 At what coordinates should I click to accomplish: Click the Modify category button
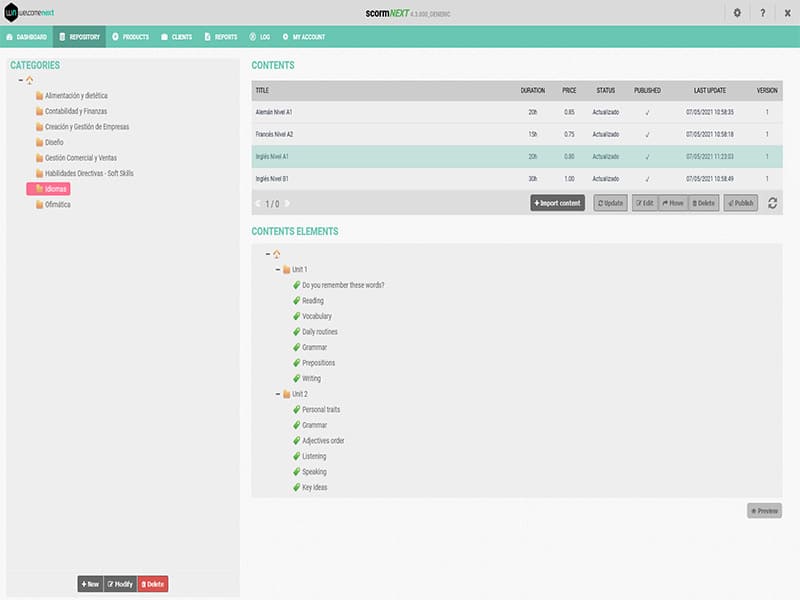[120, 584]
